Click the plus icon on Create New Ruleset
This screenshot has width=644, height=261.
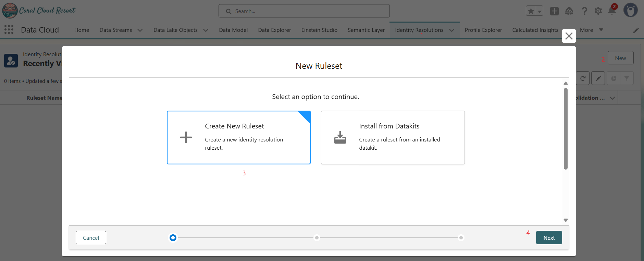pyautogui.click(x=186, y=137)
